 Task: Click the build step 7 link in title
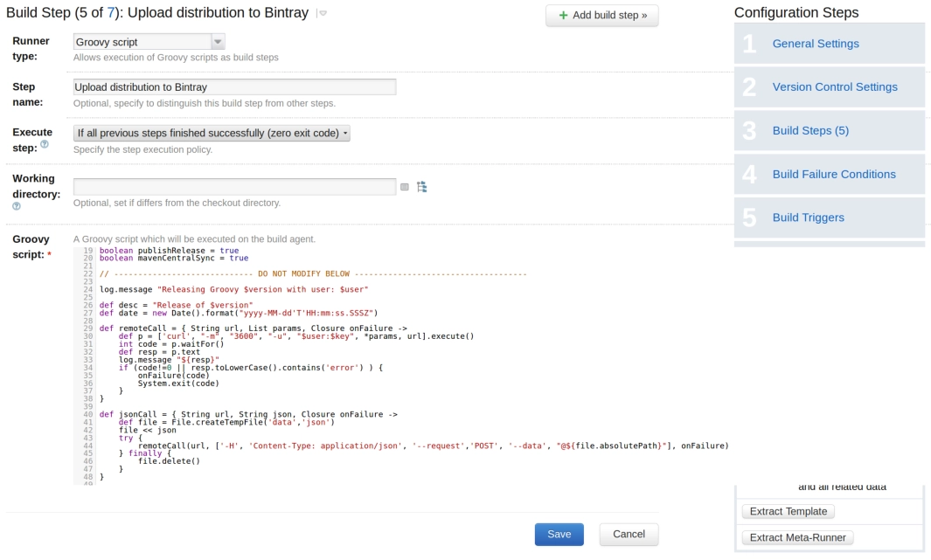tap(110, 13)
